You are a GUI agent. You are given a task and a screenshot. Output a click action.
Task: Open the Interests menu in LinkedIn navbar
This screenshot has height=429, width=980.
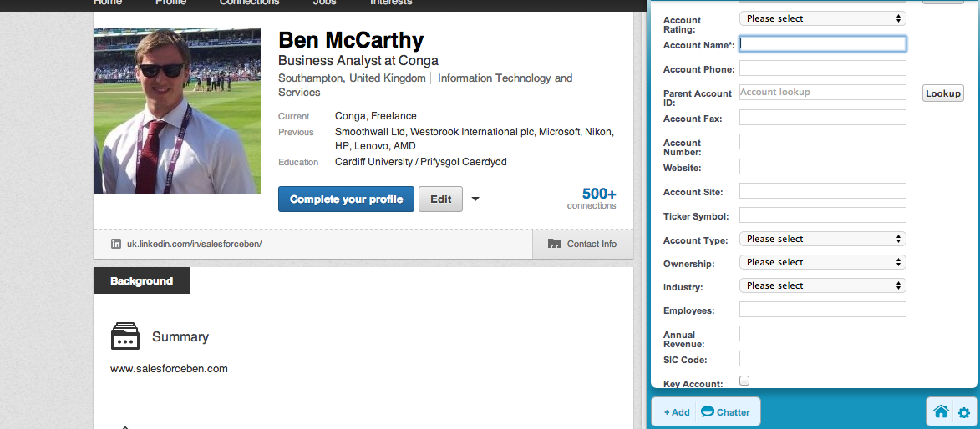[x=391, y=3]
